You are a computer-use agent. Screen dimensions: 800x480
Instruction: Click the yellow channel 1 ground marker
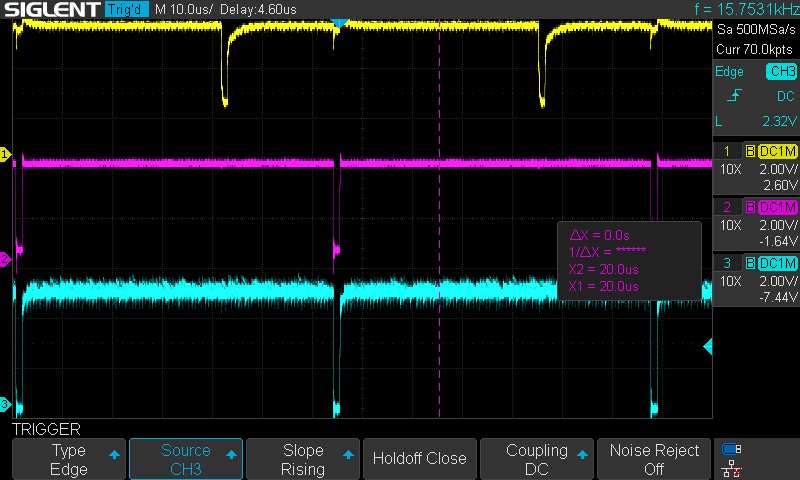click(5, 154)
